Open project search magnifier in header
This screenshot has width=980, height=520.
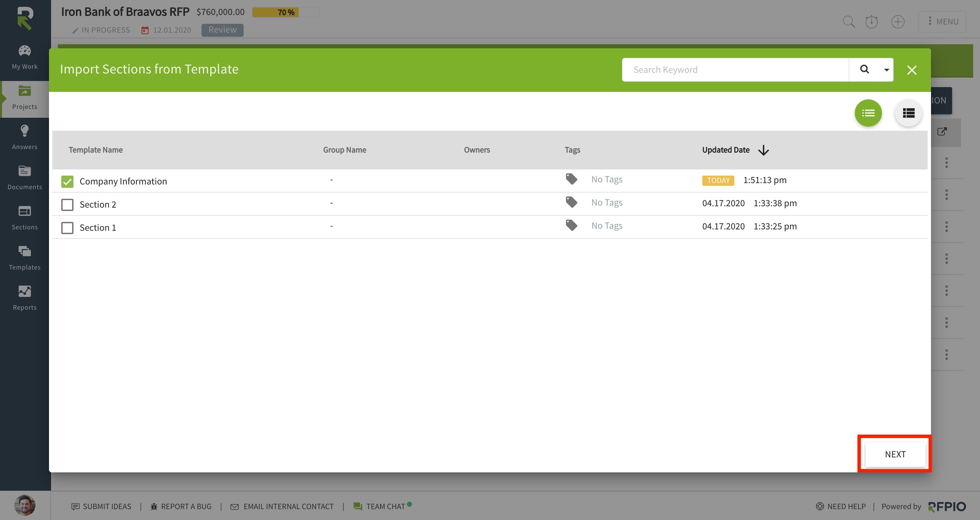(x=848, y=22)
